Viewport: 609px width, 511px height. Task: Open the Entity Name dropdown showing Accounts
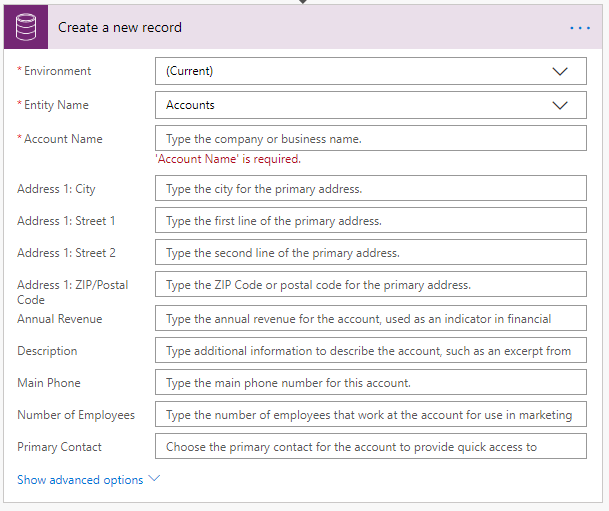click(x=371, y=105)
